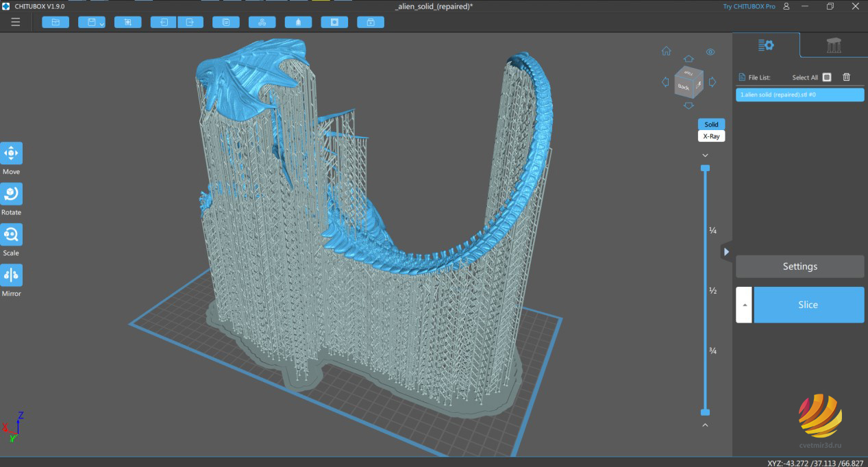
Task: Select the Scale tool
Action: click(x=11, y=234)
